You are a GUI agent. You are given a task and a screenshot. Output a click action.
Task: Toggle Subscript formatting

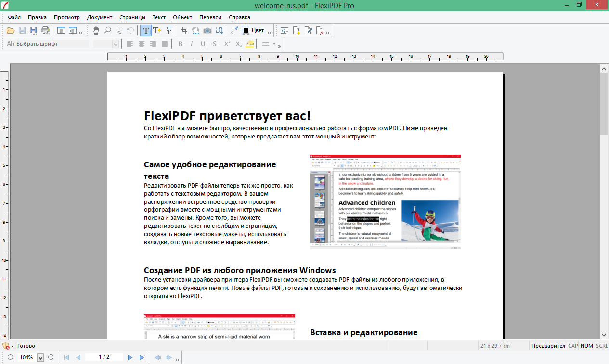(x=238, y=44)
